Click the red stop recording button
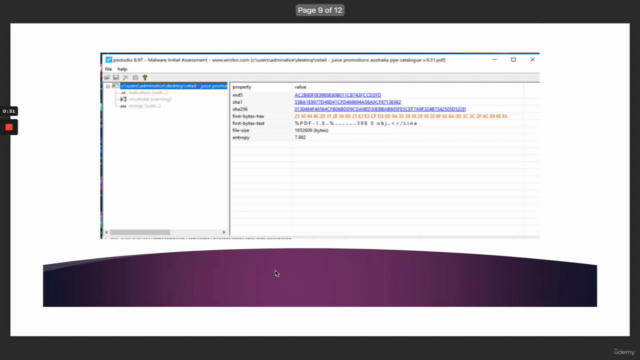Screen dimensions: 640x360 pyautogui.click(x=9, y=127)
